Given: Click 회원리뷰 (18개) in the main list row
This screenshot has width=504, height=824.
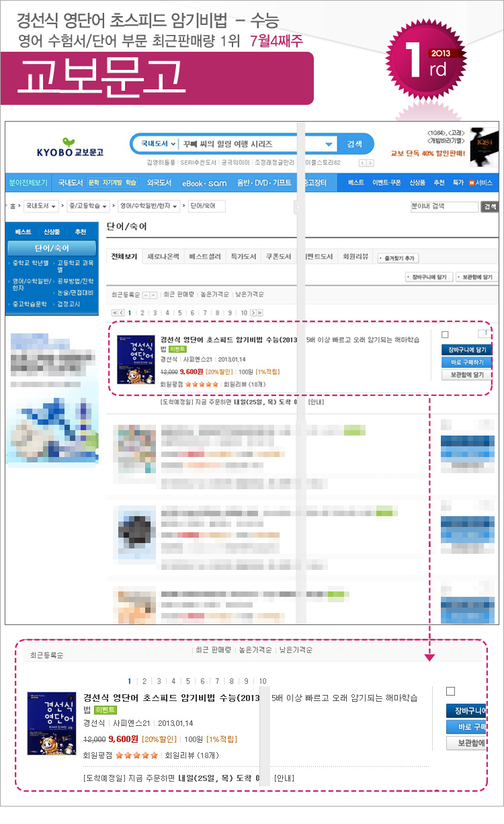Looking at the screenshot, I should click(245, 384).
